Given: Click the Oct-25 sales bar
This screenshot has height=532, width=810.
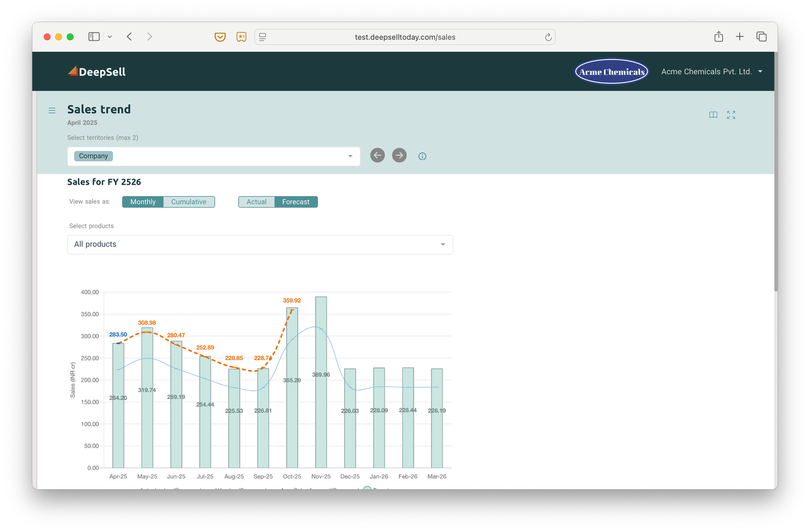Looking at the screenshot, I should 292,388.
